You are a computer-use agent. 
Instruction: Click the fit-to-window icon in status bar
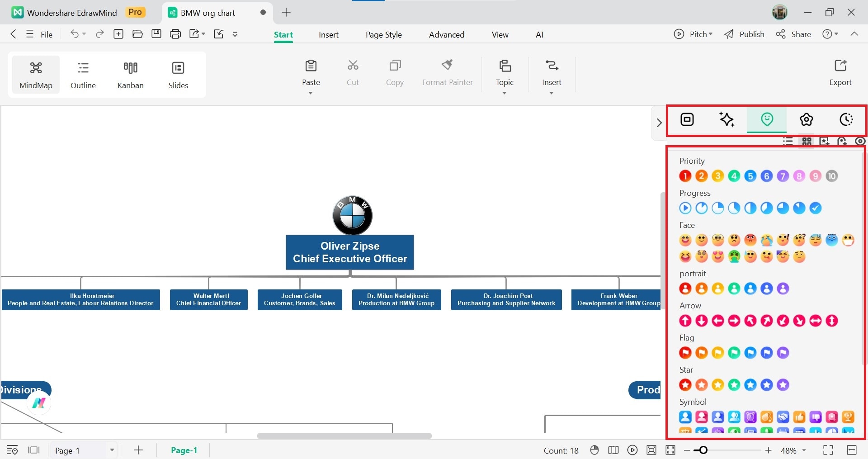pyautogui.click(x=651, y=450)
